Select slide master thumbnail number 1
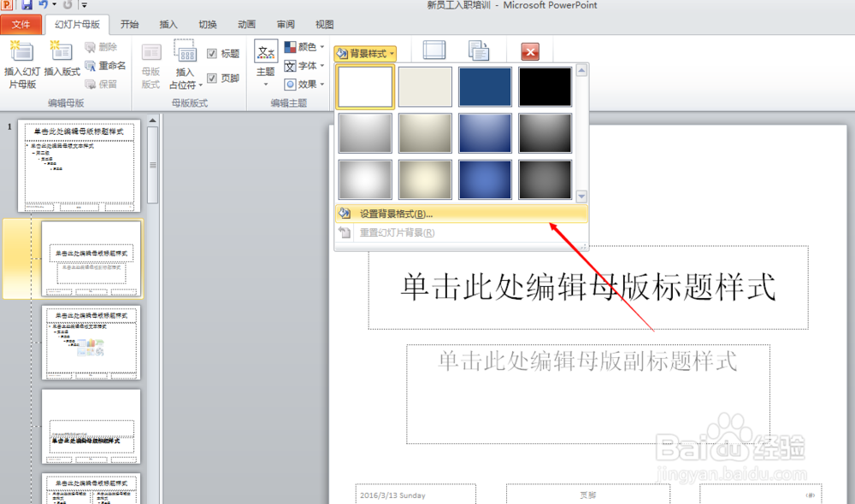This screenshot has height=504, width=855. pyautogui.click(x=79, y=167)
